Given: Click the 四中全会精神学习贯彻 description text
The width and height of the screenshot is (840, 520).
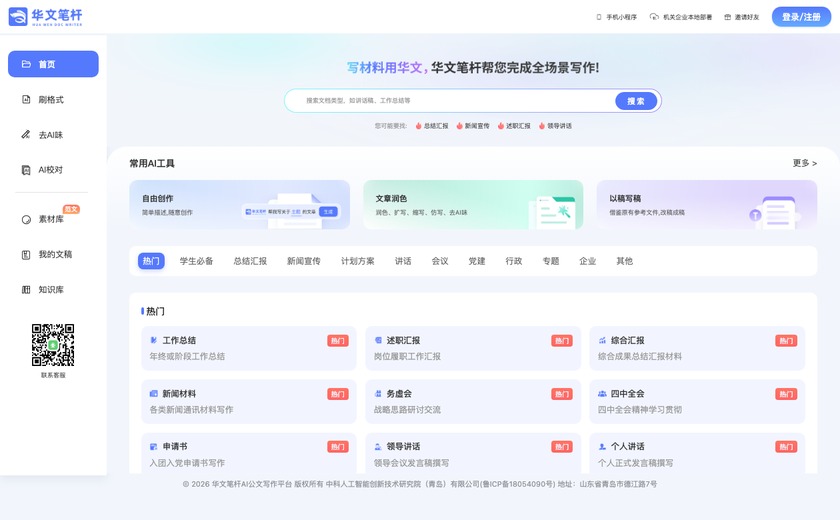Looking at the screenshot, I should 640,410.
